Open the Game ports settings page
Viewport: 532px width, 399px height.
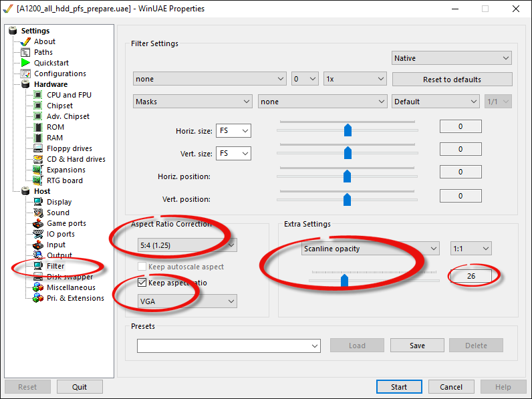pos(67,223)
